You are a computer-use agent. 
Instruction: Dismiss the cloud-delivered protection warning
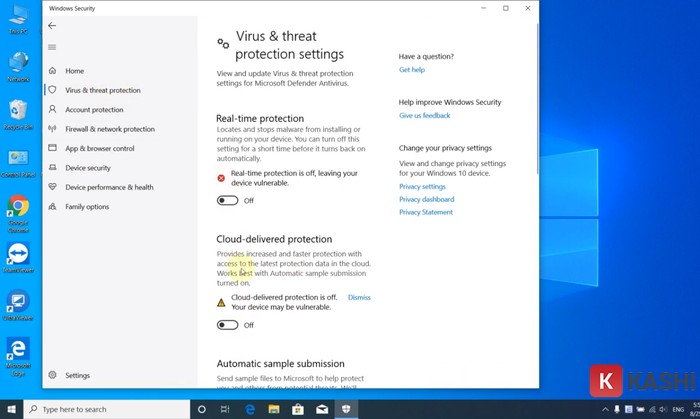[359, 297]
